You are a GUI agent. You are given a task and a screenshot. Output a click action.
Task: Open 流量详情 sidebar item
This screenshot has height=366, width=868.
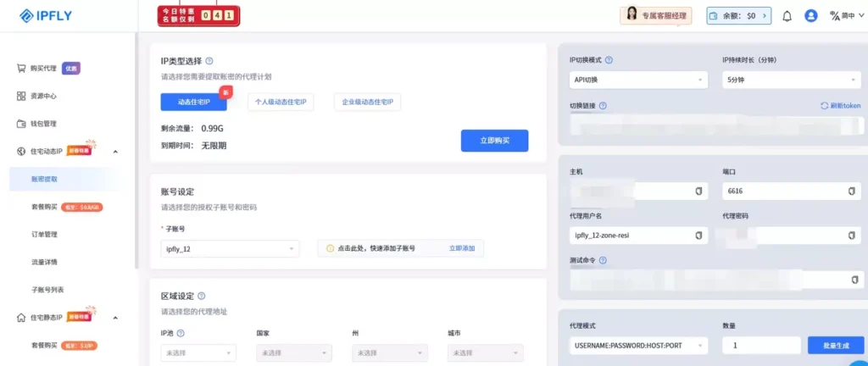coord(44,262)
